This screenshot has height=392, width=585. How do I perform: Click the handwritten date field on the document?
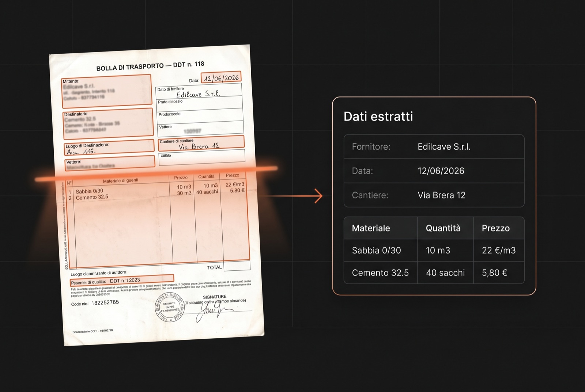point(221,78)
